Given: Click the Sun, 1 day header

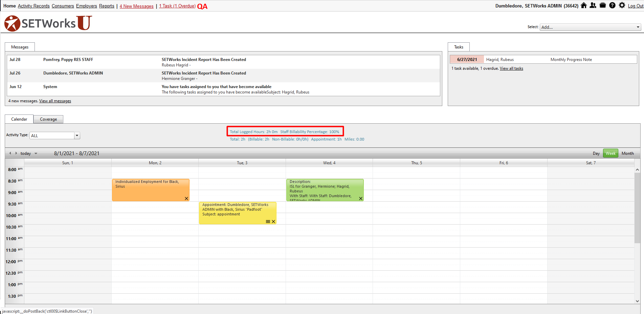Looking at the screenshot, I should [68, 163].
